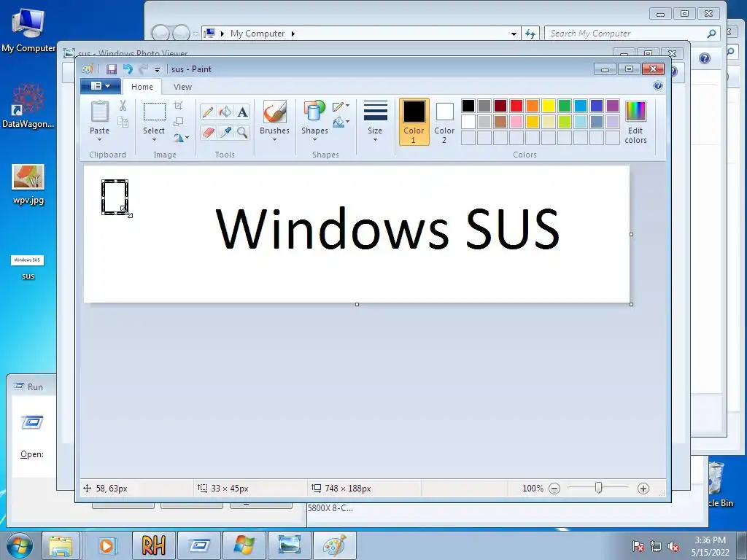Select the Eraser tool

tap(208, 133)
